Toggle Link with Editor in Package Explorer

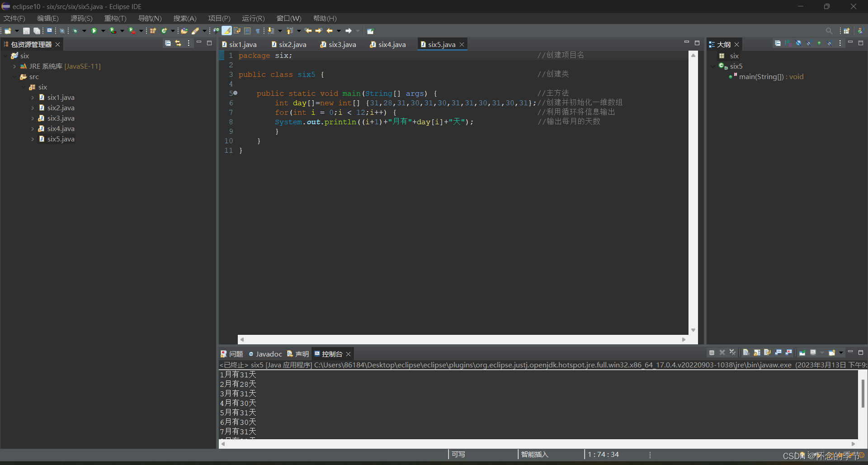178,43
